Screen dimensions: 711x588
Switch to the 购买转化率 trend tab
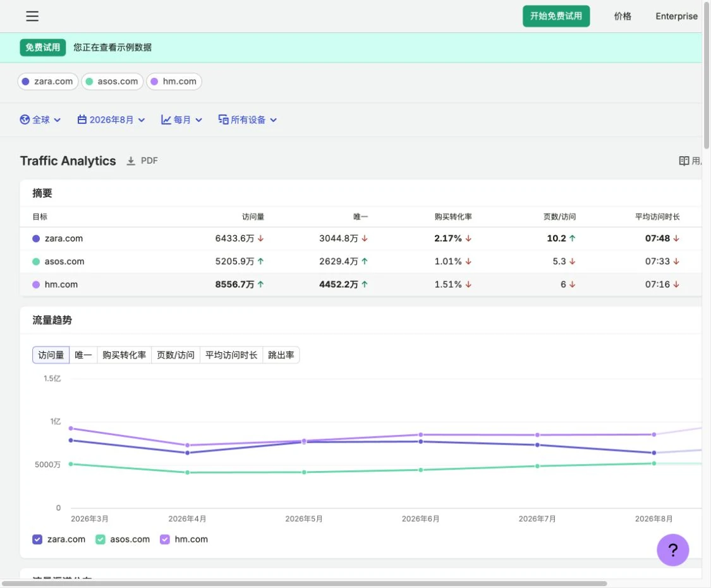pyautogui.click(x=125, y=355)
